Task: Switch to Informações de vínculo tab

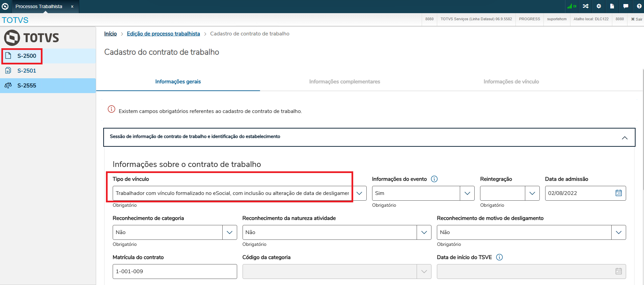Action: tap(511, 82)
